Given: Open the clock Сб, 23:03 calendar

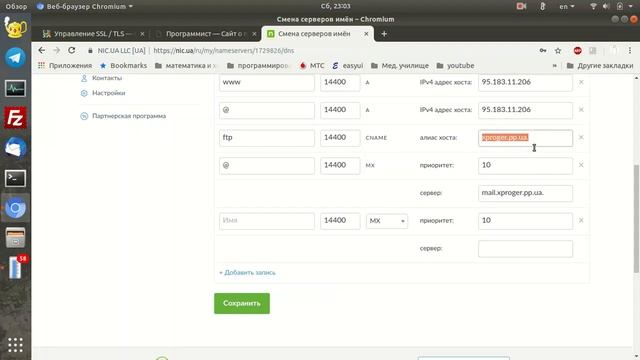Looking at the screenshot, I should pos(336,6).
